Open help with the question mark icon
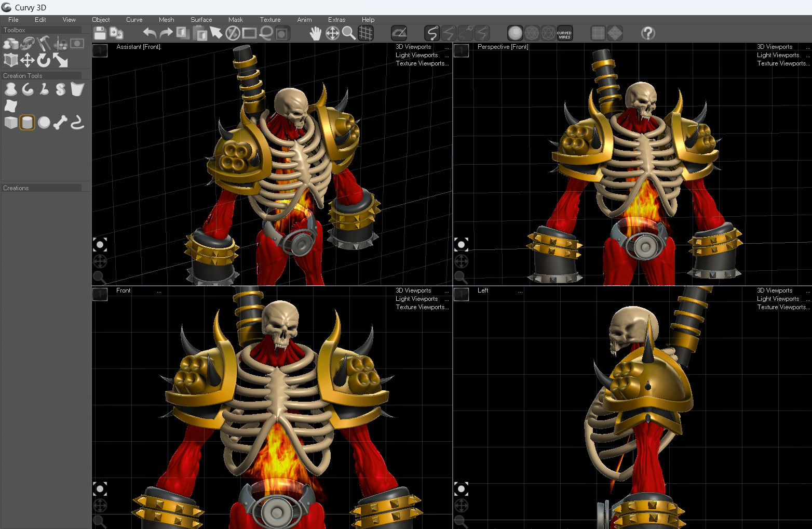Screen dimensions: 812x529 [648, 33]
